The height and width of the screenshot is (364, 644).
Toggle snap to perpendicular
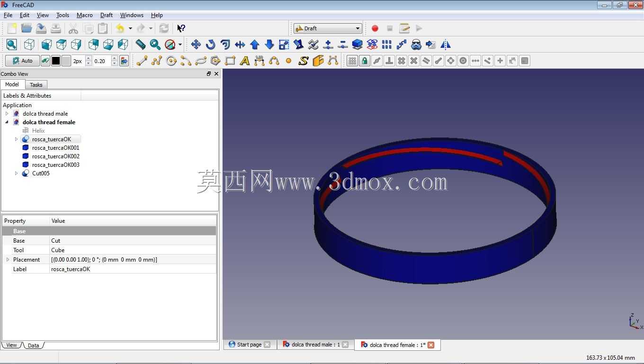point(389,61)
